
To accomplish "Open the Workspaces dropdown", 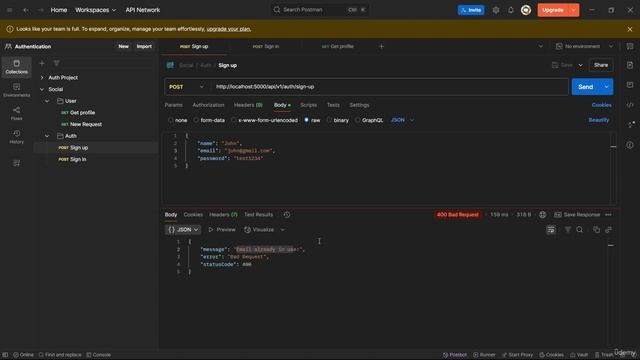I will [95, 10].
